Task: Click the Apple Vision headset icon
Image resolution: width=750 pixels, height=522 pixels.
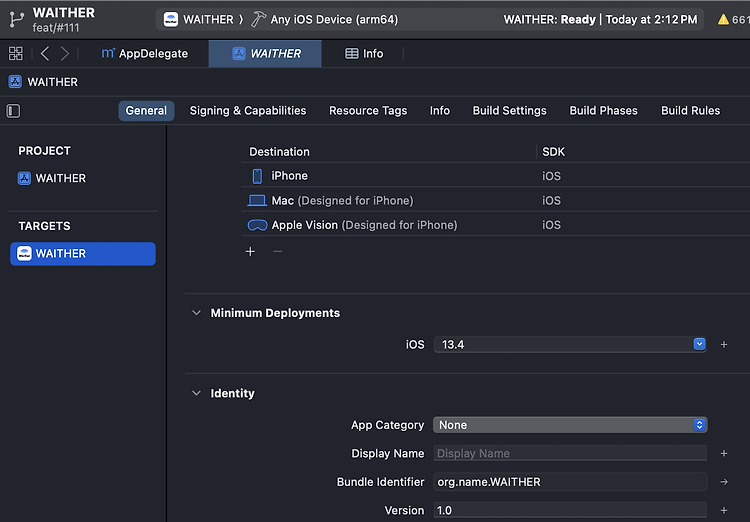Action: (x=257, y=225)
